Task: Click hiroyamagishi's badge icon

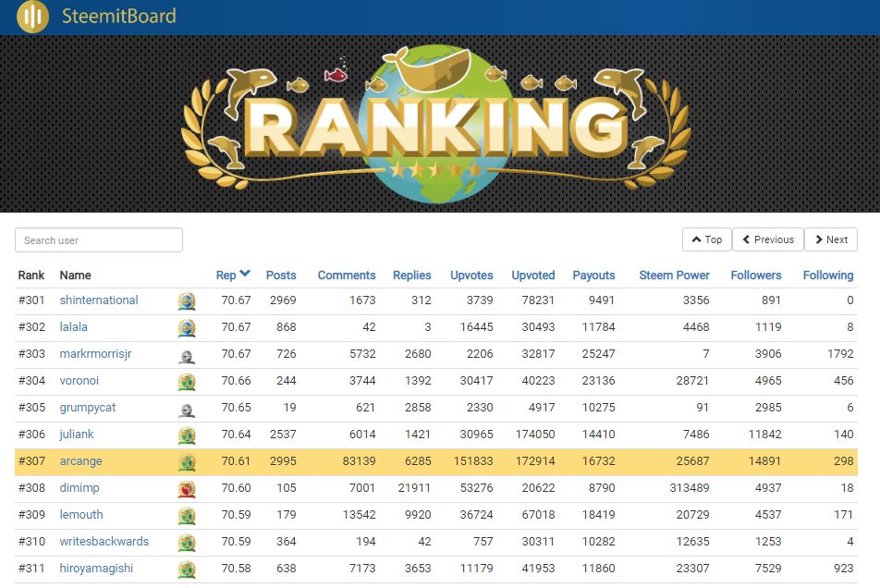Action: pos(187,570)
